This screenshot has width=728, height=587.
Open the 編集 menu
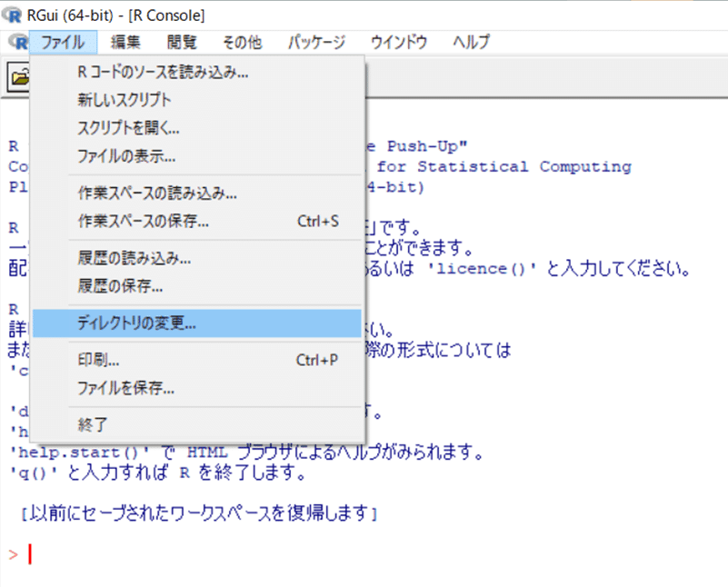tap(125, 42)
